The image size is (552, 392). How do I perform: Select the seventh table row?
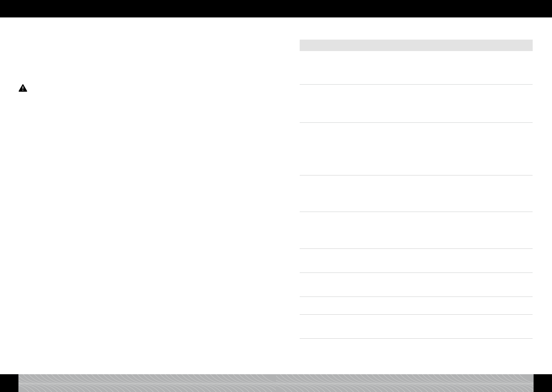pyautogui.click(x=416, y=285)
